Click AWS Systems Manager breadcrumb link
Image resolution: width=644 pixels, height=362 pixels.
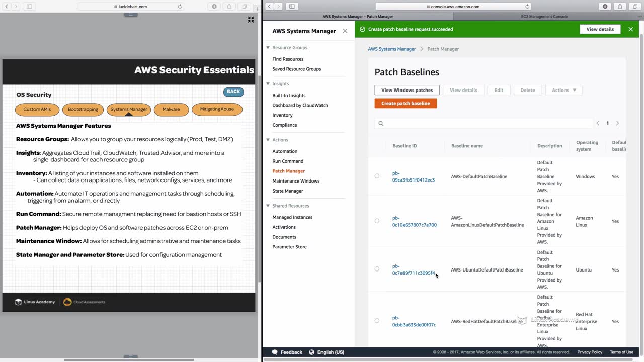(392, 49)
